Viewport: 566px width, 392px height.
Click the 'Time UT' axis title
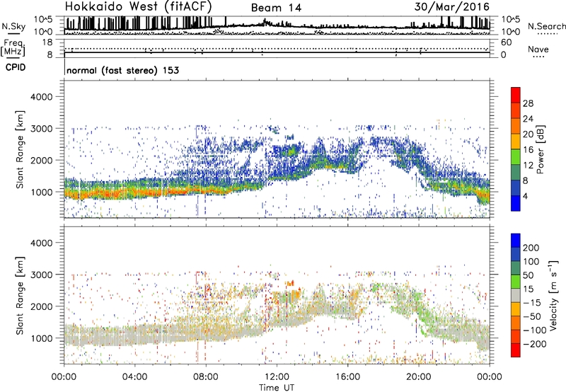point(277,388)
